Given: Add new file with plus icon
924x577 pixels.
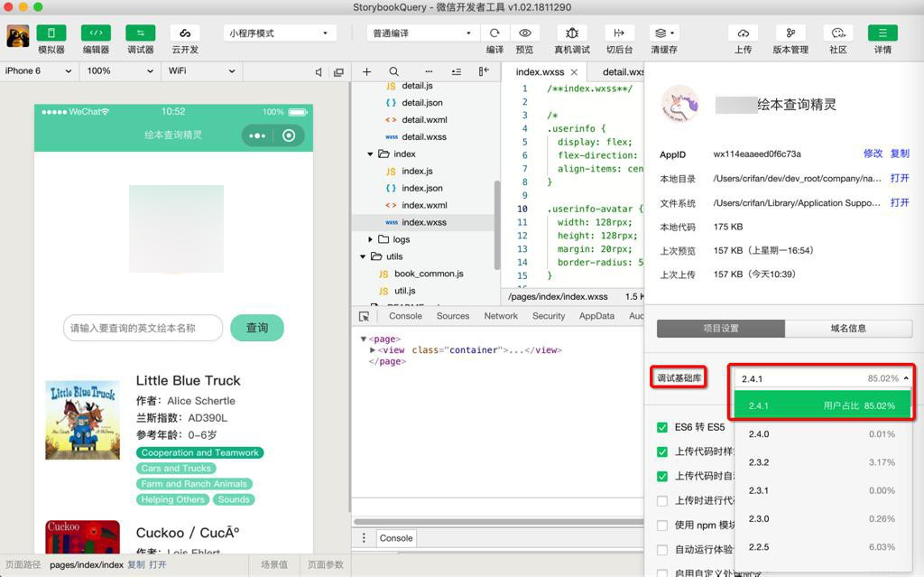Looking at the screenshot, I should (x=366, y=71).
